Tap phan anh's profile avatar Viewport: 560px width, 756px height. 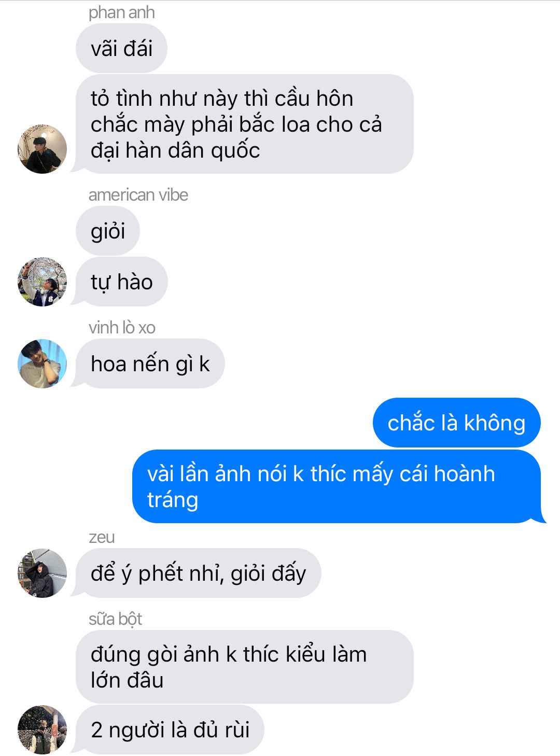[43, 149]
